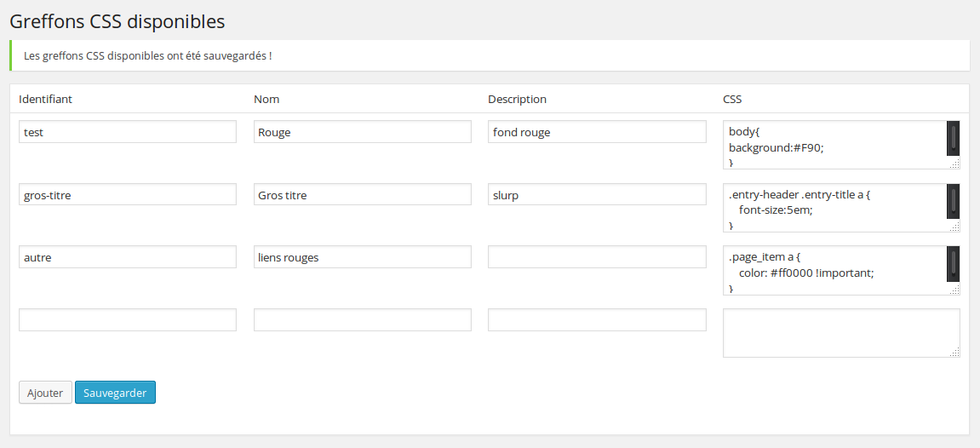
Task: Edit the description field 'fond rouge'
Action: pyautogui.click(x=597, y=132)
